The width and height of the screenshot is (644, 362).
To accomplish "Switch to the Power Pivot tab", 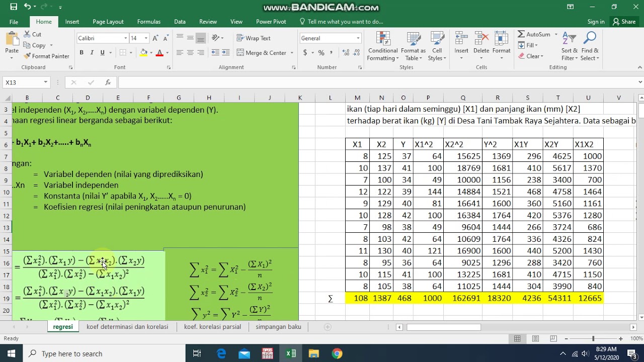I will 271,22.
